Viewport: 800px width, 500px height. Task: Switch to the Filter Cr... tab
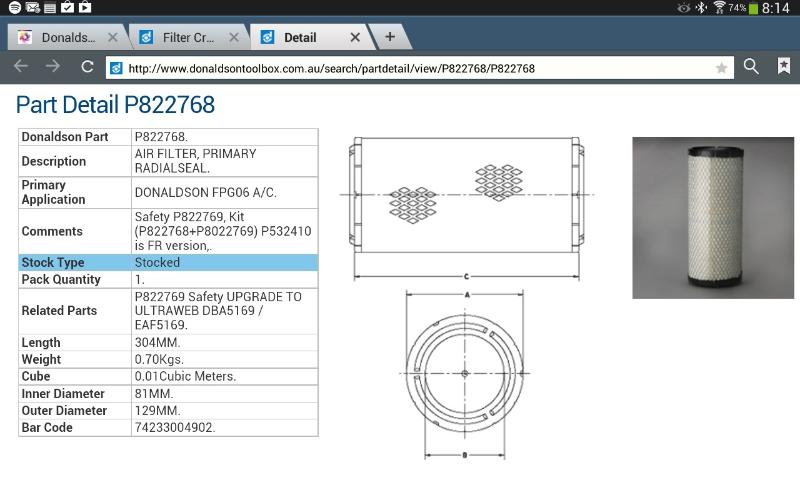[189, 37]
